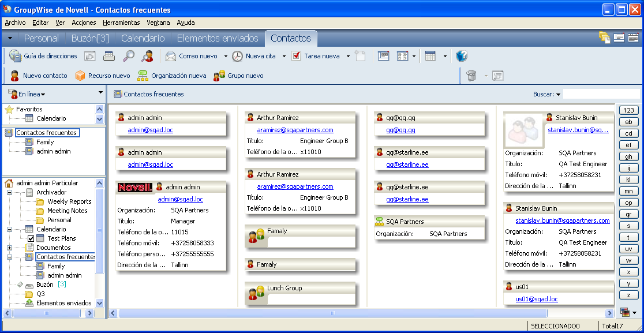Open the Tarea nueva dropdown arrow
644x333 pixels.
(x=348, y=56)
